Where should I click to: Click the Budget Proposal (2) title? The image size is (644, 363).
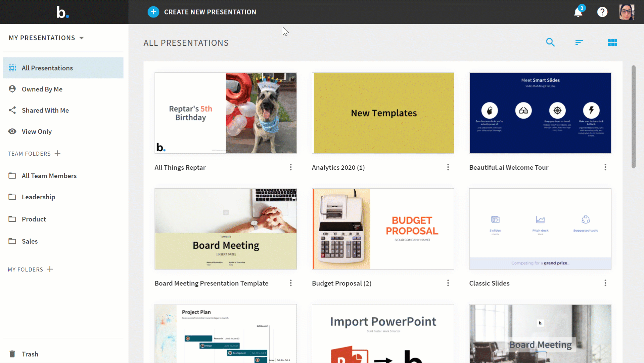pyautogui.click(x=342, y=283)
